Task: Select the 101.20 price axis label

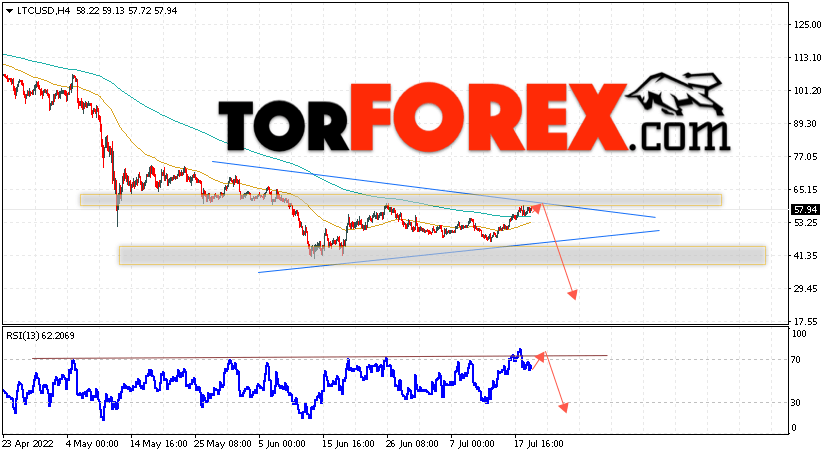Action: 807,91
